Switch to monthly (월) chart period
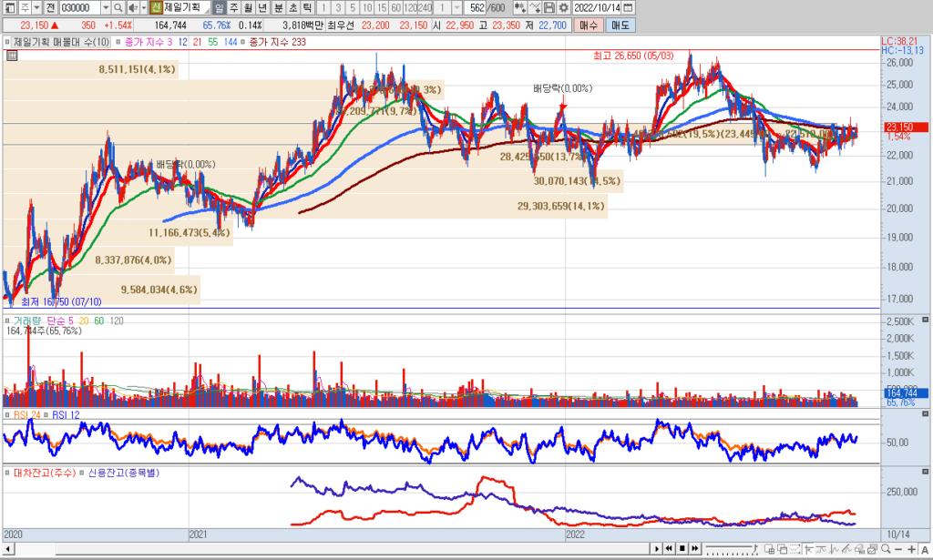Viewport: 933px width, 560px height. coord(246,7)
